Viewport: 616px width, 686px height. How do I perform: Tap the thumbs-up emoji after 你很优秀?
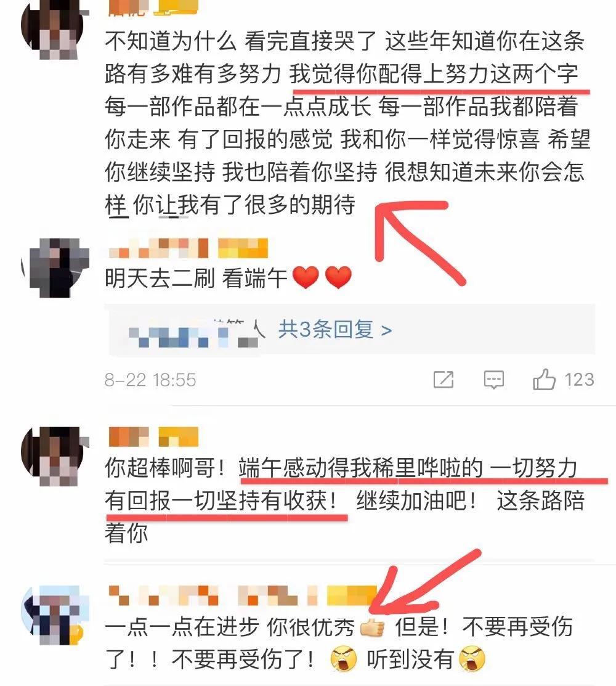coord(373,628)
